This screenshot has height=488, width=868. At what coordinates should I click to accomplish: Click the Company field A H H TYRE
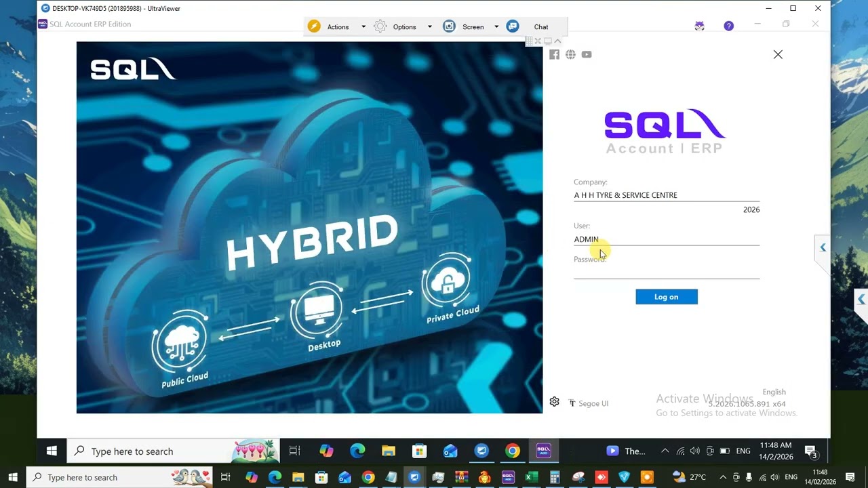point(667,195)
